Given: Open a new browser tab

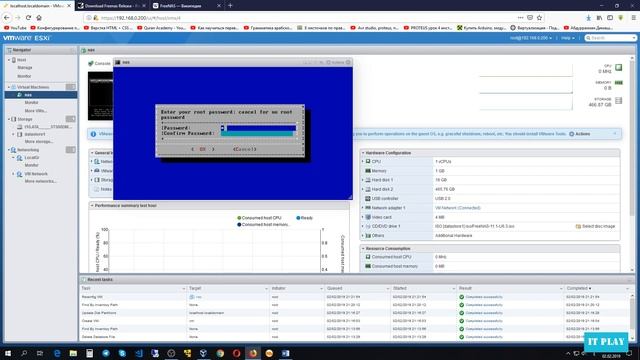Looking at the screenshot, I should pos(230,6).
